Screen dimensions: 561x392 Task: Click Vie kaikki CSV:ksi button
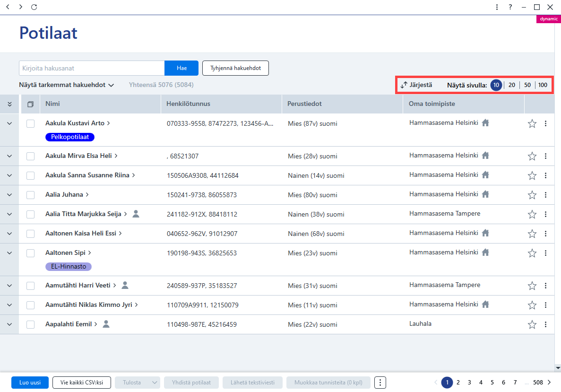82,383
